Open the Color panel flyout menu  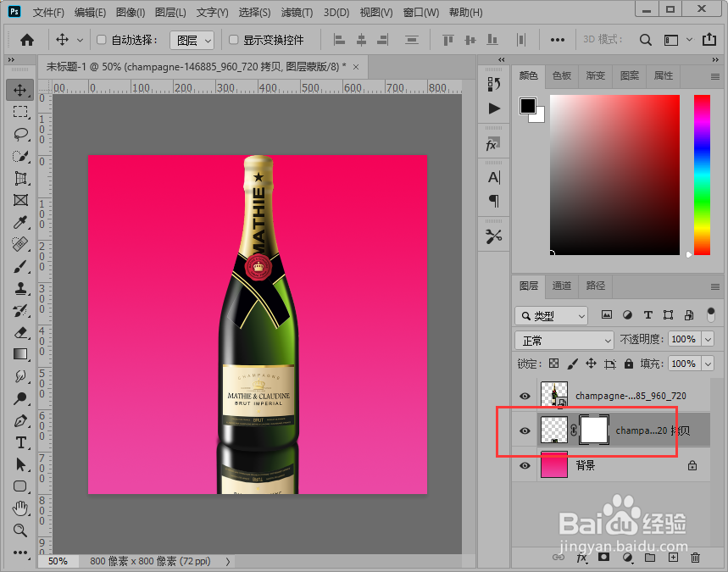click(x=715, y=76)
